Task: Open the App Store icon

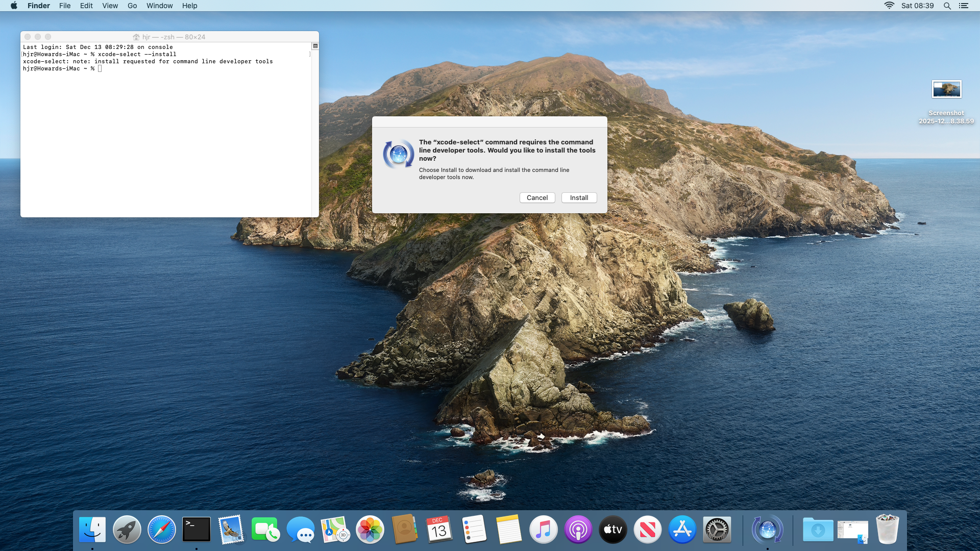Action: 682,530
